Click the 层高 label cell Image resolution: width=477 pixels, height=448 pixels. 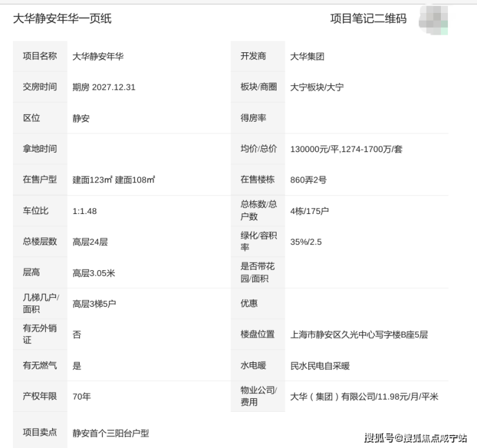tap(40, 272)
